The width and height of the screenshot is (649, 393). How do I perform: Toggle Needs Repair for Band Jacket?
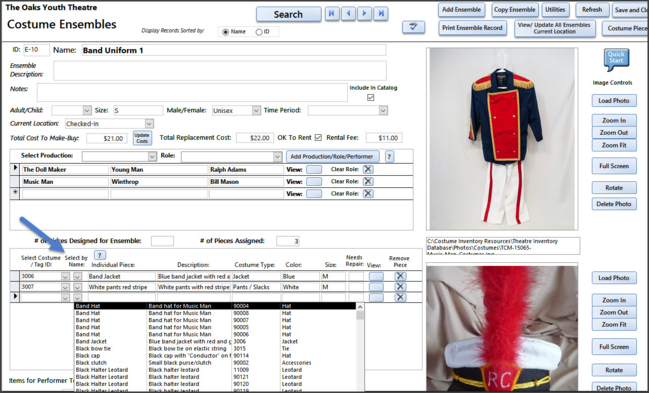pyautogui.click(x=356, y=276)
